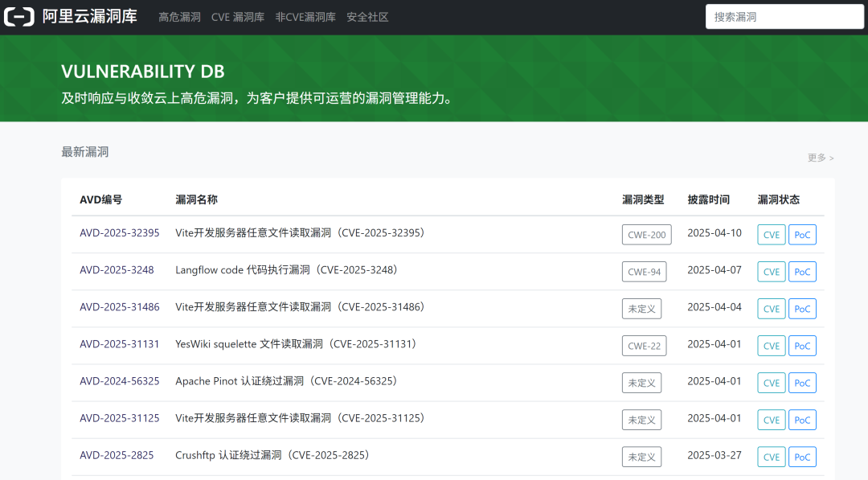868x480 pixels.
Task: Open AVD-2024-56325 entry link
Action: click(120, 381)
